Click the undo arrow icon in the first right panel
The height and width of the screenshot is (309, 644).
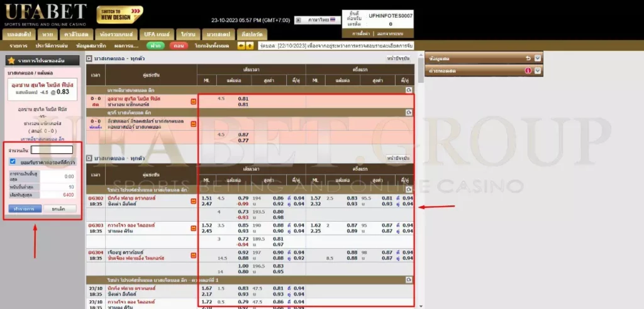[528, 58]
